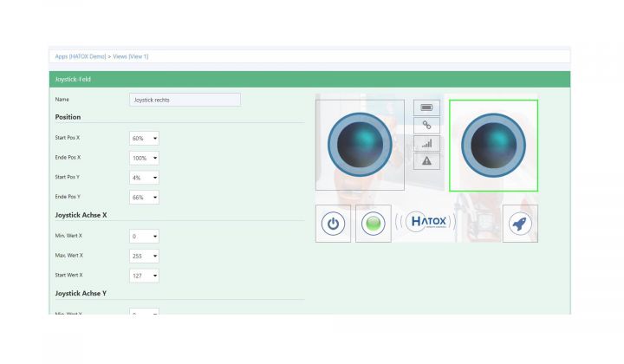The width and height of the screenshot is (624, 364).
Task: Open 'Apps [HATOX Demo]' breadcrumb link
Action: pyautogui.click(x=81, y=56)
